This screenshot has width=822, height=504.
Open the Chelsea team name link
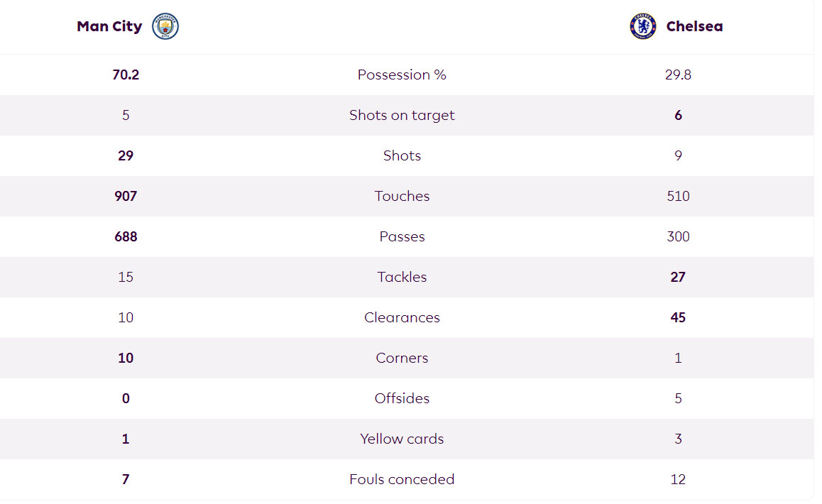[694, 26]
